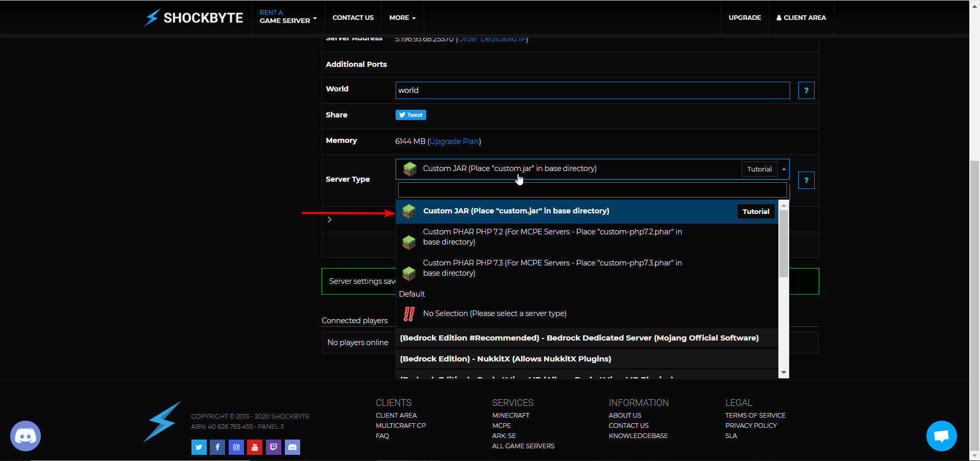Viewport: 980px width, 461px height.
Task: Open Shockbyte's YouTube footer icon
Action: (x=255, y=447)
